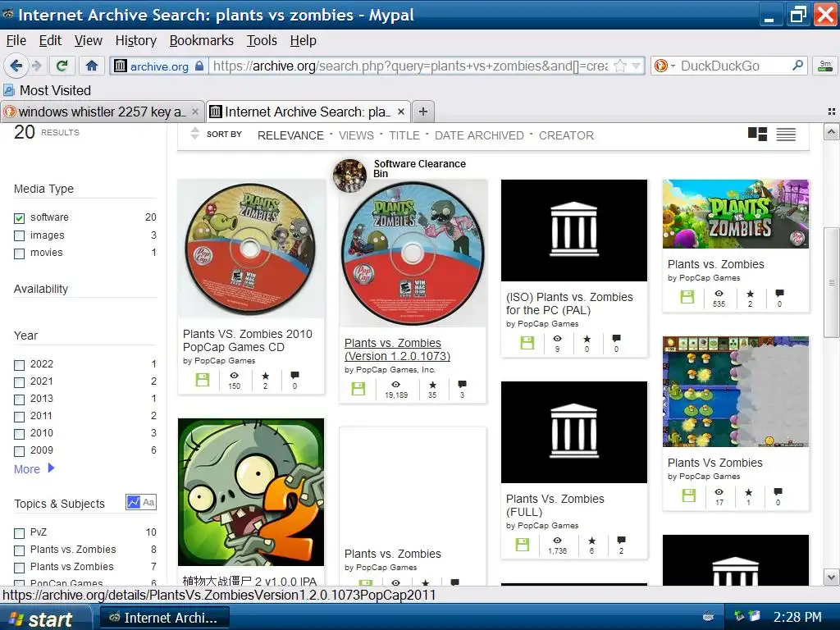
Task: Open Plants VS. Zombies 2010 PopCap Games CD
Action: coord(248,340)
